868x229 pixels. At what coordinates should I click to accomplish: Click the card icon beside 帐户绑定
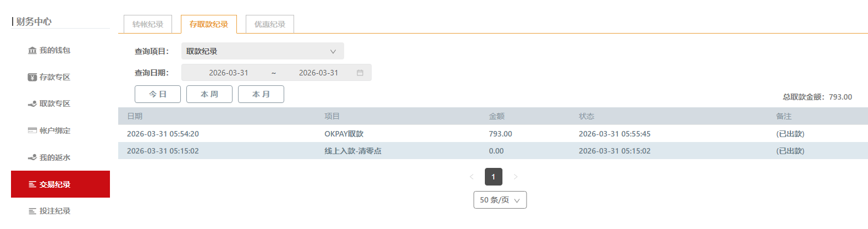(32, 130)
